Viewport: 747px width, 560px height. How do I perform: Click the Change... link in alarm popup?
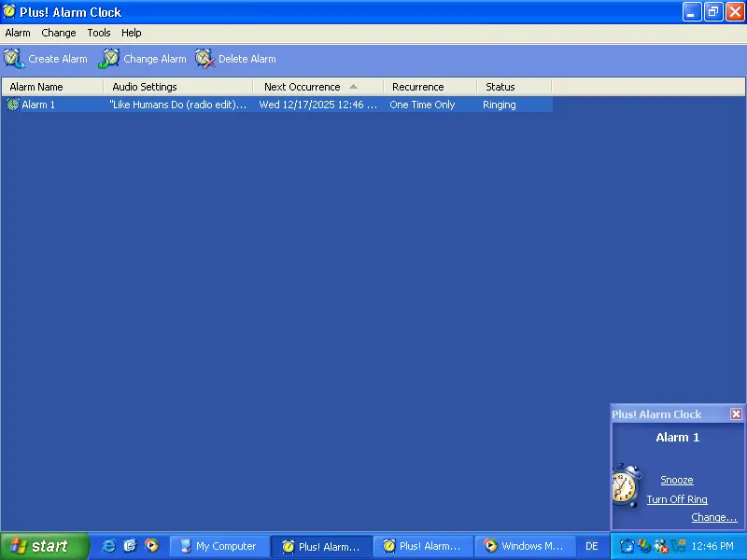713,517
